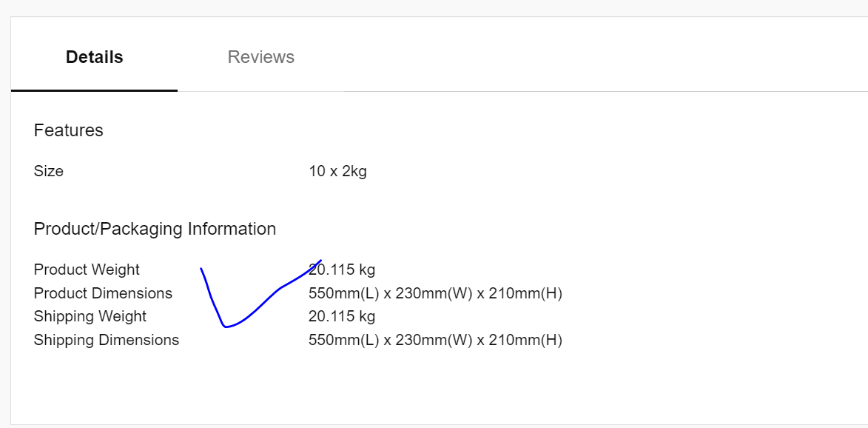Viewport: 868px width, 428px height.
Task: Click 210mm(H) in the Shipping Dimensions row
Action: point(525,340)
